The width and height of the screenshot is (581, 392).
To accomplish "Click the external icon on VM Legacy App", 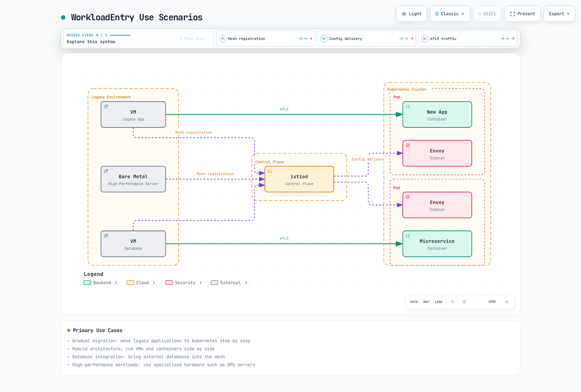I will [x=106, y=107].
